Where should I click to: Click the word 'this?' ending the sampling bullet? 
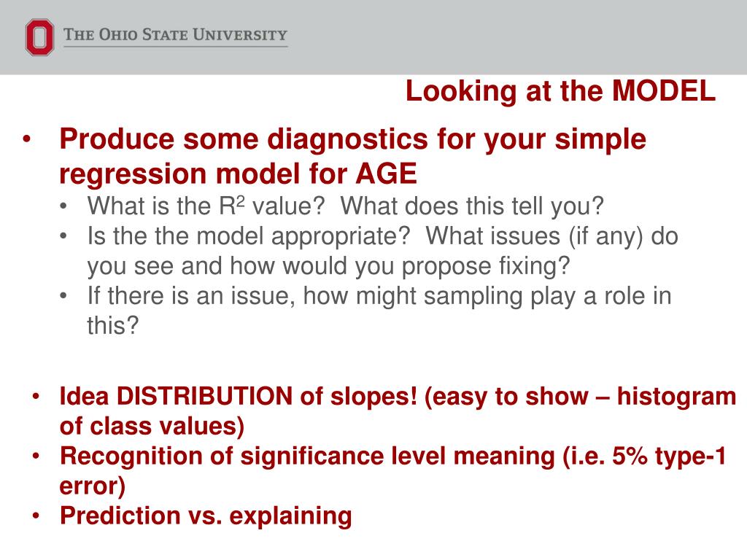click(113, 326)
